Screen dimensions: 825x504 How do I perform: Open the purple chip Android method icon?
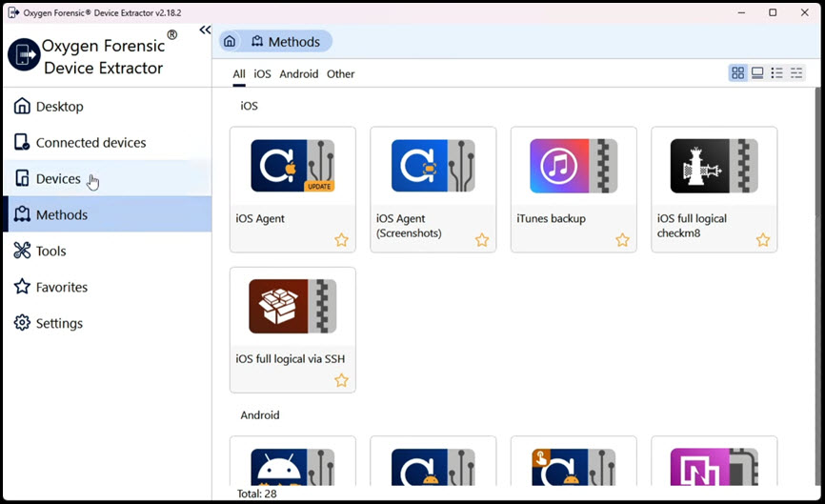pos(714,467)
